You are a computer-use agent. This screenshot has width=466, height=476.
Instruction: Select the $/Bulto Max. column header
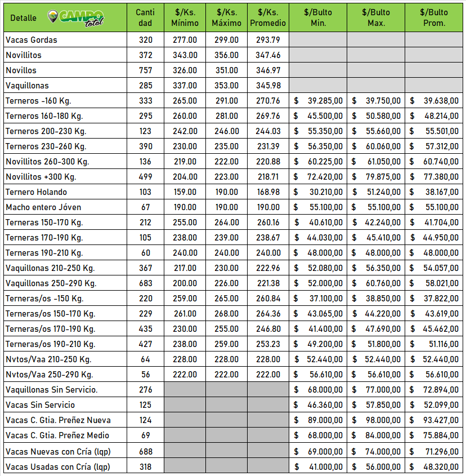tap(375, 17)
